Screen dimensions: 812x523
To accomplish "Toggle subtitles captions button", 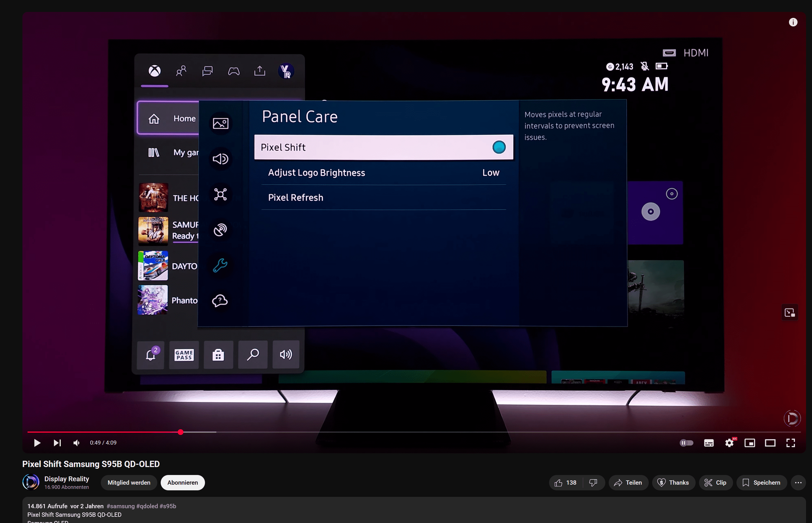I will (708, 443).
